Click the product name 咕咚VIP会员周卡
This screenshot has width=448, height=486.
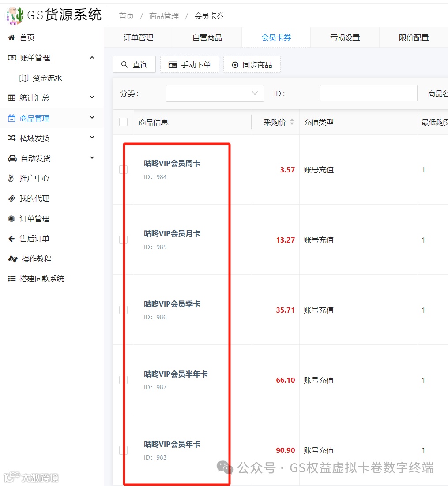[172, 163]
